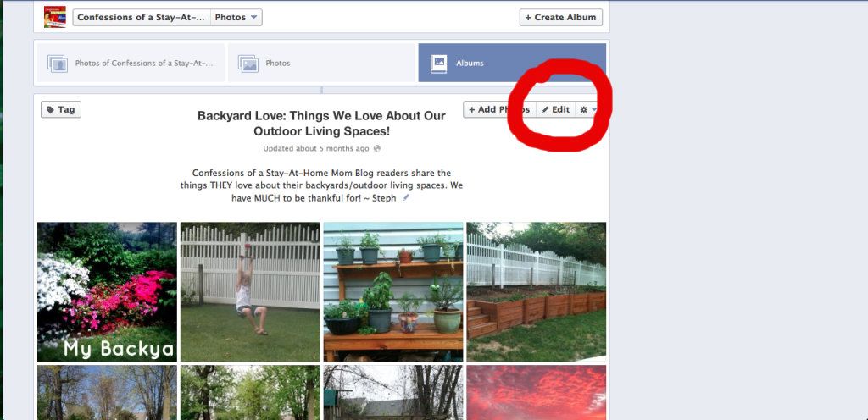
Task: Open Photos of Confessions of a Stay-At tab
Action: [131, 63]
